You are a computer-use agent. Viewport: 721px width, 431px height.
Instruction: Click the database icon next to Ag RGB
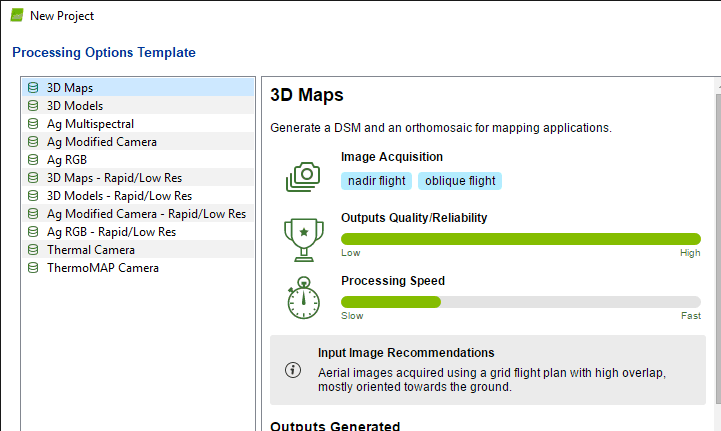[x=33, y=160]
